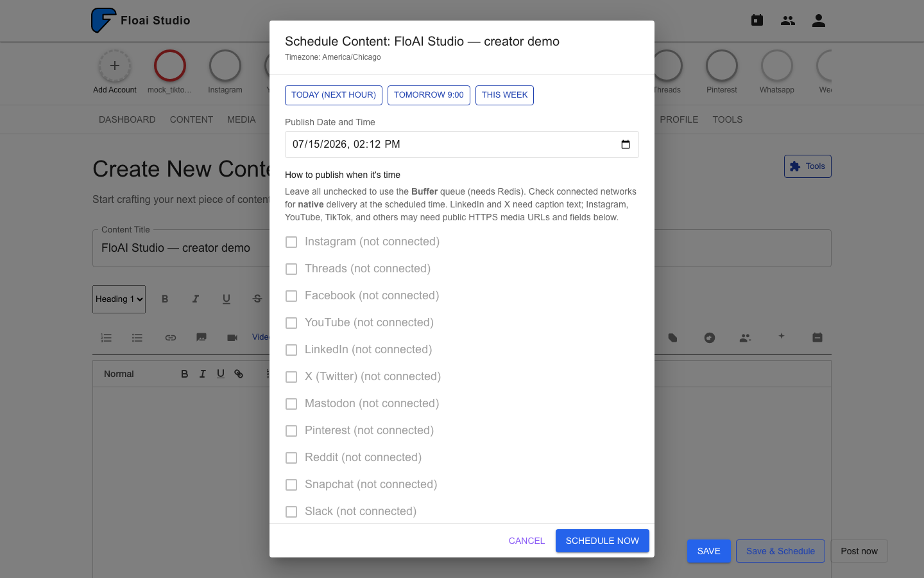Open the Normal text style dropdown
The image size is (924, 578).
point(119,374)
